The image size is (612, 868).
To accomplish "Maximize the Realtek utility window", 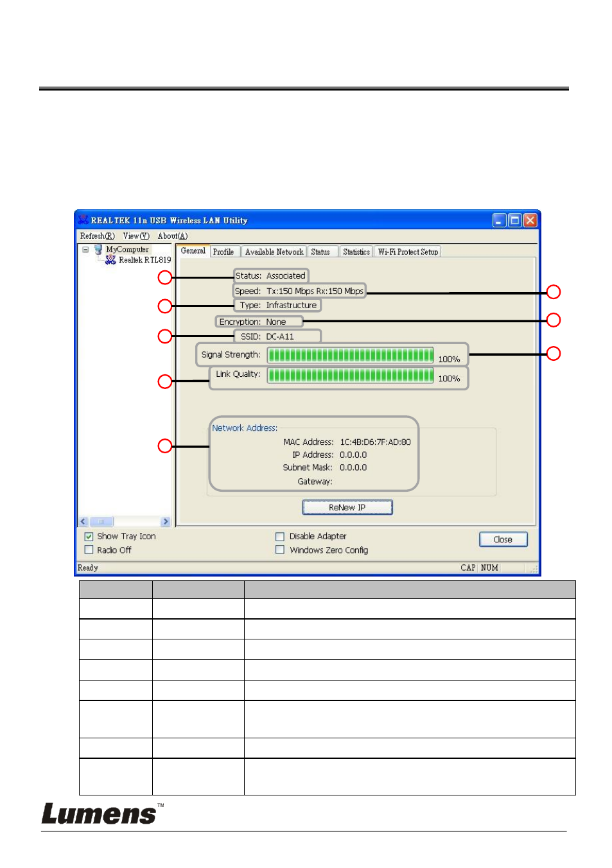I will coord(515,220).
